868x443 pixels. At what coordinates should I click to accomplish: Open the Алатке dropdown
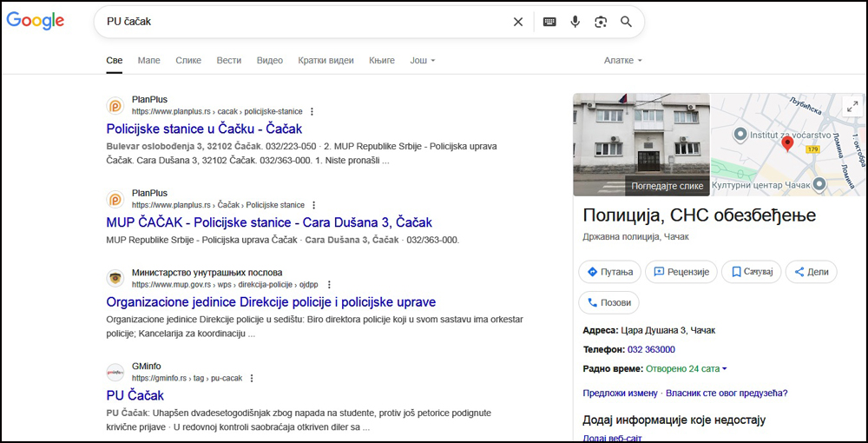point(622,60)
